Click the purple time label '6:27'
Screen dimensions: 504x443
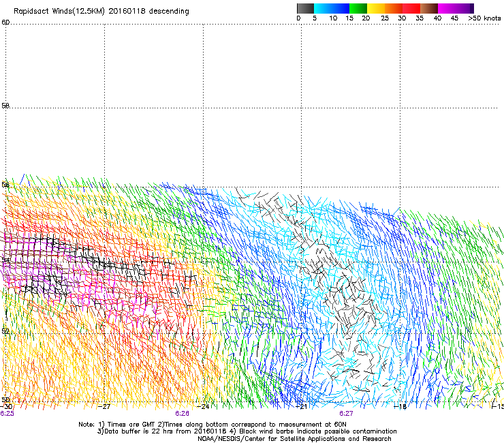346,414
